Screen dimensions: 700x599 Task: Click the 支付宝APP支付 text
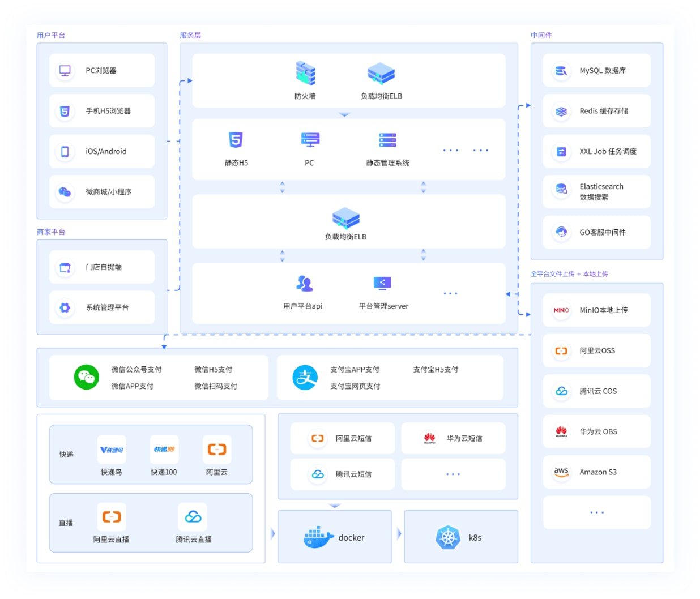[x=355, y=370]
